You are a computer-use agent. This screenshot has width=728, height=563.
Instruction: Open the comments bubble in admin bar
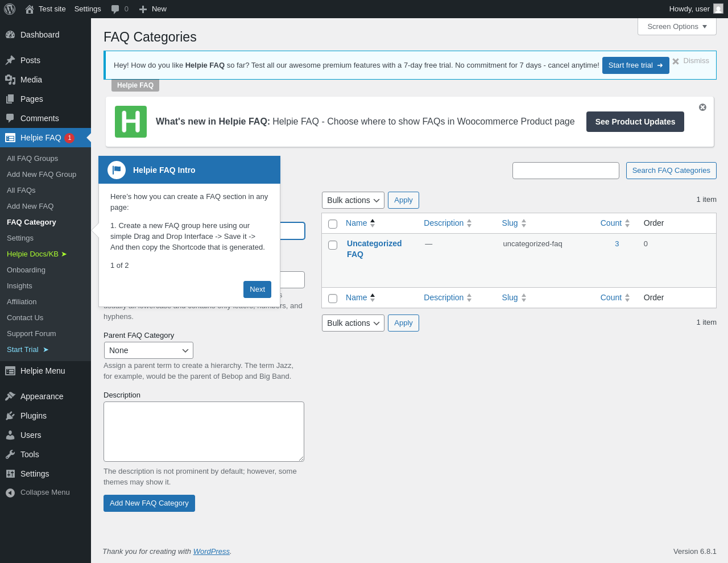(115, 9)
